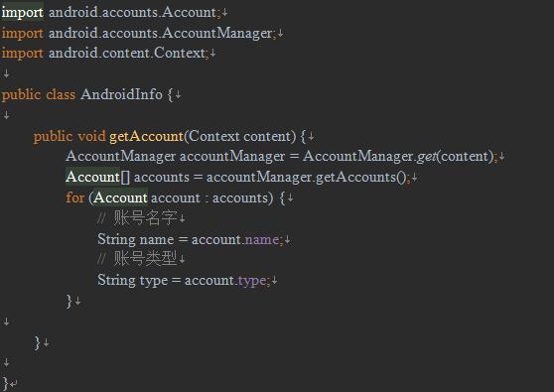This screenshot has height=392, width=554.
Task: Click the accountManager variable declaration name
Action: coord(232,156)
